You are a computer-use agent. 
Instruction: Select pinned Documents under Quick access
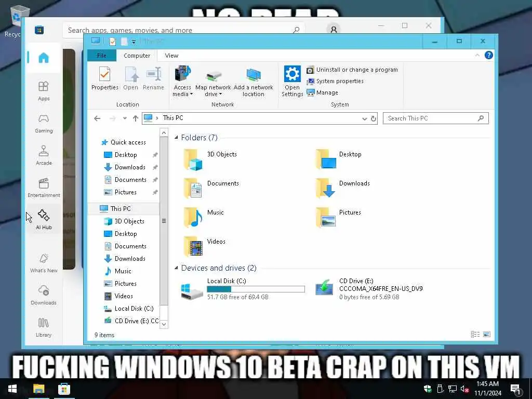(130, 180)
